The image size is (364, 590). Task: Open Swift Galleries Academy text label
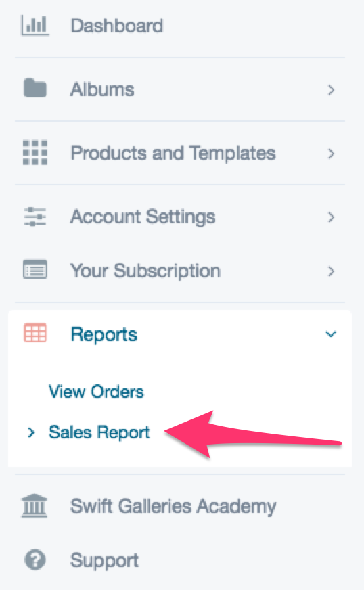point(173,507)
